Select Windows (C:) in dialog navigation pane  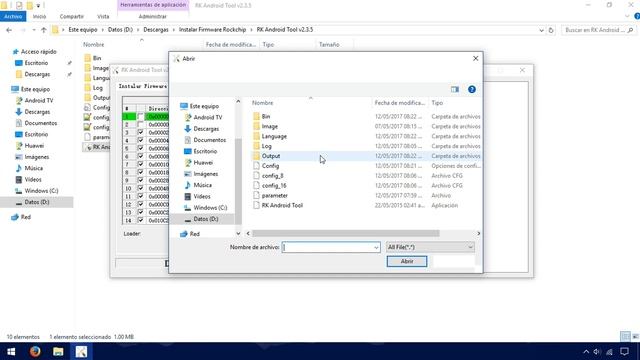(x=210, y=208)
